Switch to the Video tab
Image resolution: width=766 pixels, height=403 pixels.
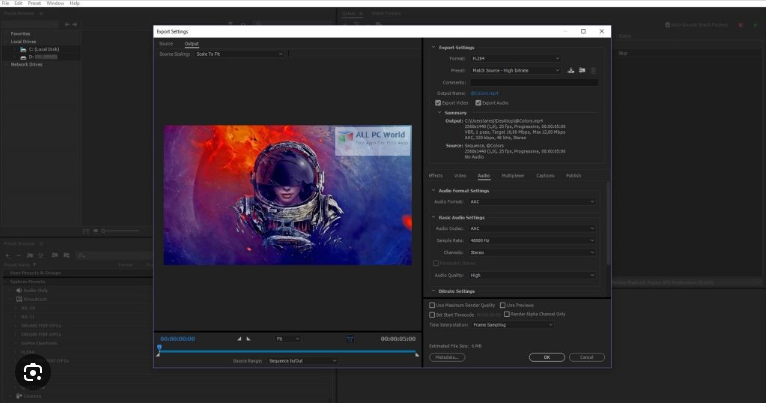460,175
